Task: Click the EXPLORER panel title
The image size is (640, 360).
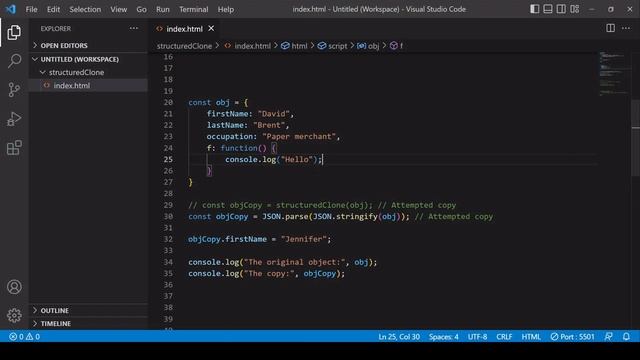Action: click(x=56, y=29)
